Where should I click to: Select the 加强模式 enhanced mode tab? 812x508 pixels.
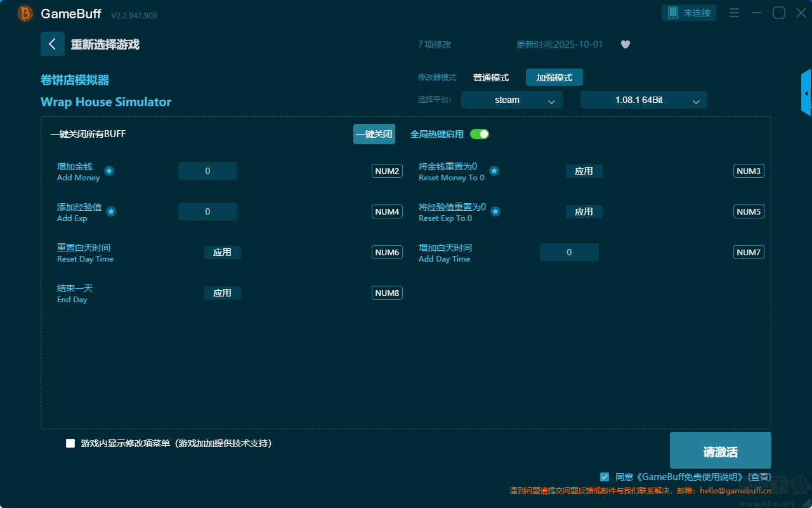point(554,77)
